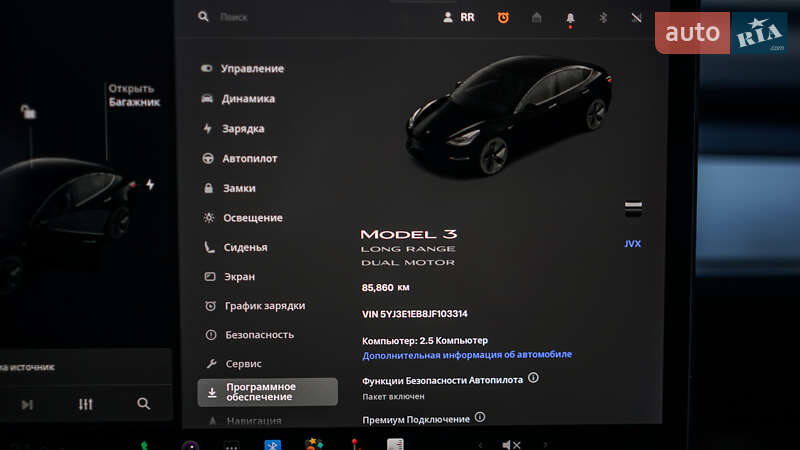The height and width of the screenshot is (450, 800).
Task: Click the Управление toggle icon
Action: pos(207,68)
